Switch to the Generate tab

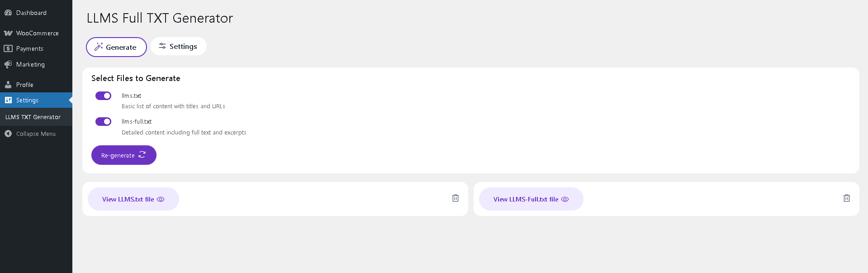(x=116, y=47)
